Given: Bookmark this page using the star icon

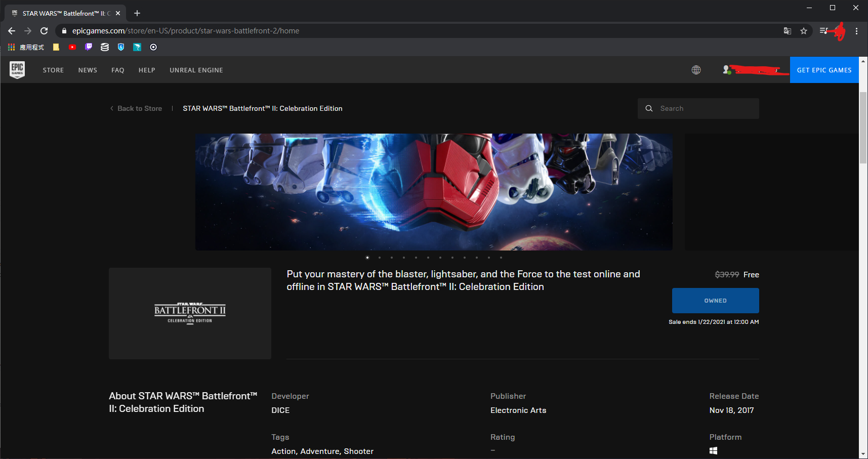Looking at the screenshot, I should click(x=804, y=31).
